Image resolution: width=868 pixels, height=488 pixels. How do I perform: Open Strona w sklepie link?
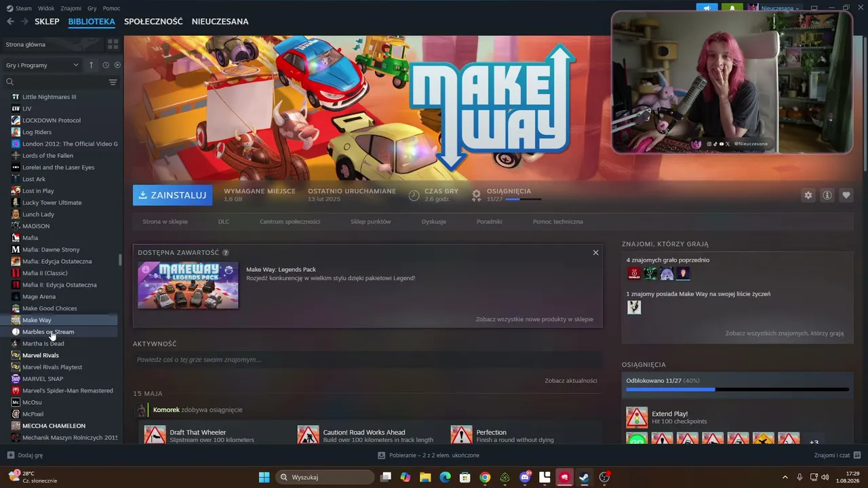click(165, 222)
